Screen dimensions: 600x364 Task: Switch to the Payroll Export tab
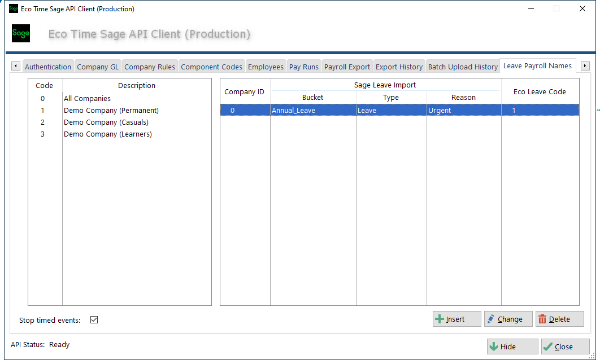(x=347, y=67)
